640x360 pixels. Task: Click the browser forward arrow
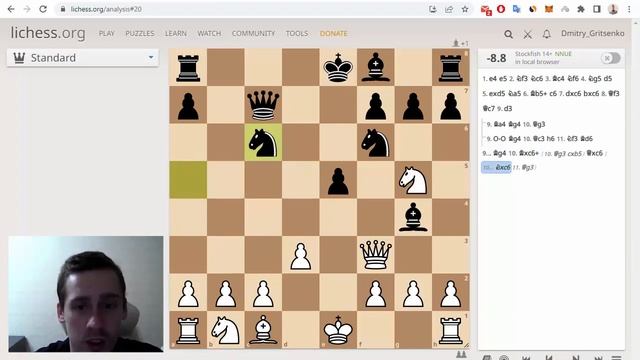coord(27,9)
